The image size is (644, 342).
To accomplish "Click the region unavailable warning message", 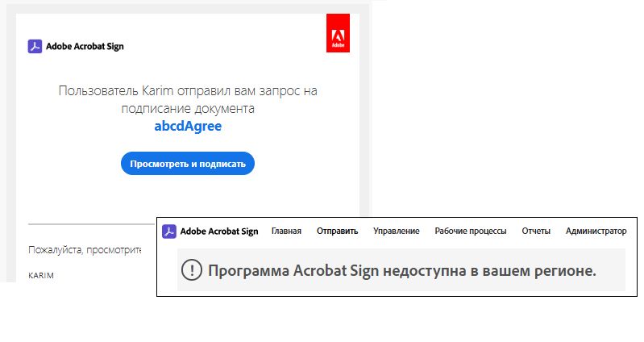I will coord(401,270).
